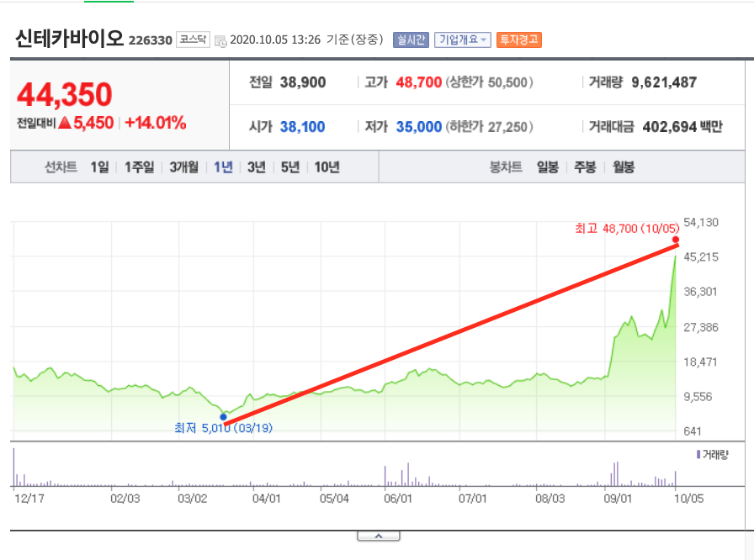Open the 기업개요 dropdown
The image size is (754, 560).
pos(462,40)
